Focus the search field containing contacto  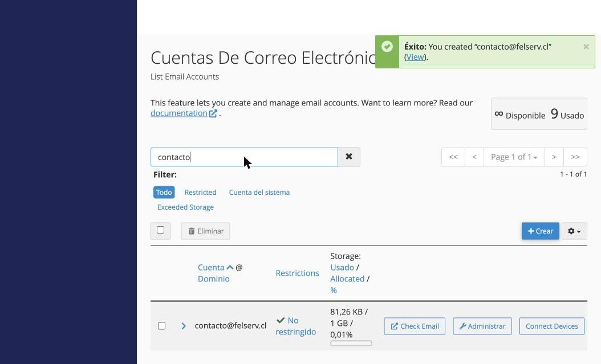tap(244, 157)
